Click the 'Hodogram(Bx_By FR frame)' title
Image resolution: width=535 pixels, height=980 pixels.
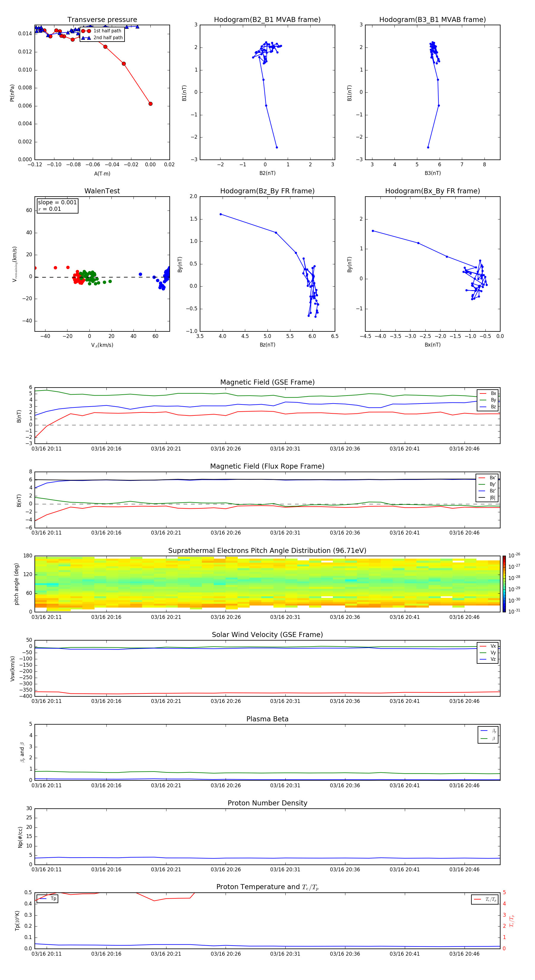click(432, 191)
